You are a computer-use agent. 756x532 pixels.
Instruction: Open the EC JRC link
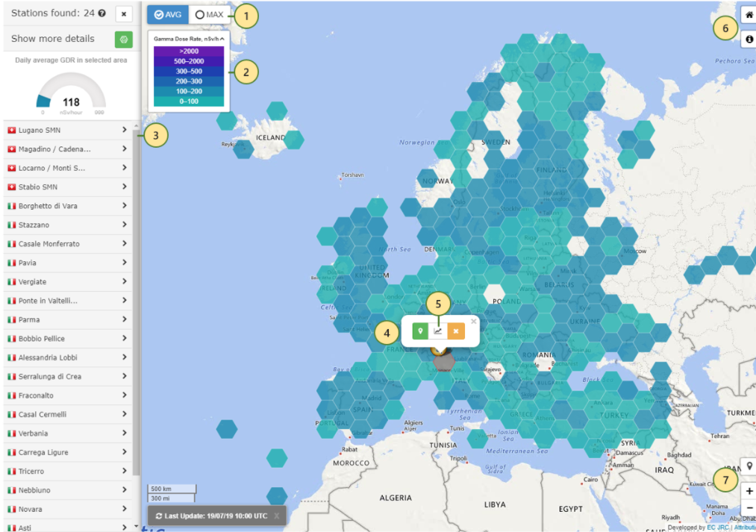pos(718,528)
